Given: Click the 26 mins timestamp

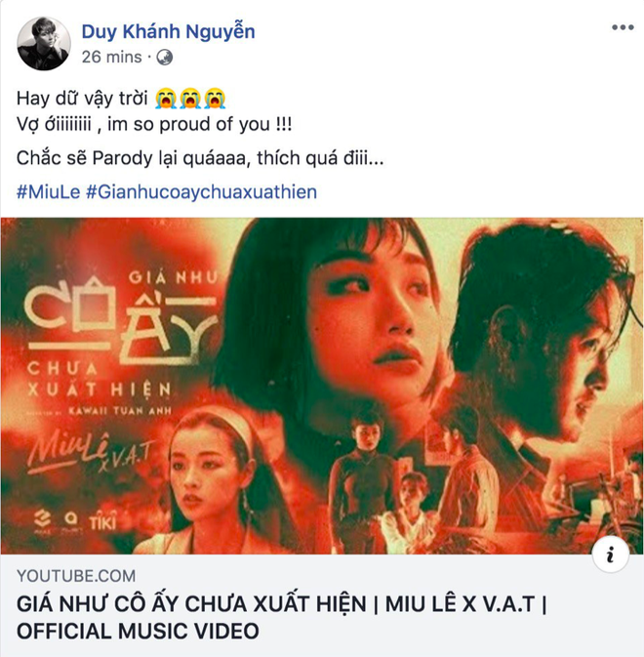Looking at the screenshot, I should click(111, 57).
